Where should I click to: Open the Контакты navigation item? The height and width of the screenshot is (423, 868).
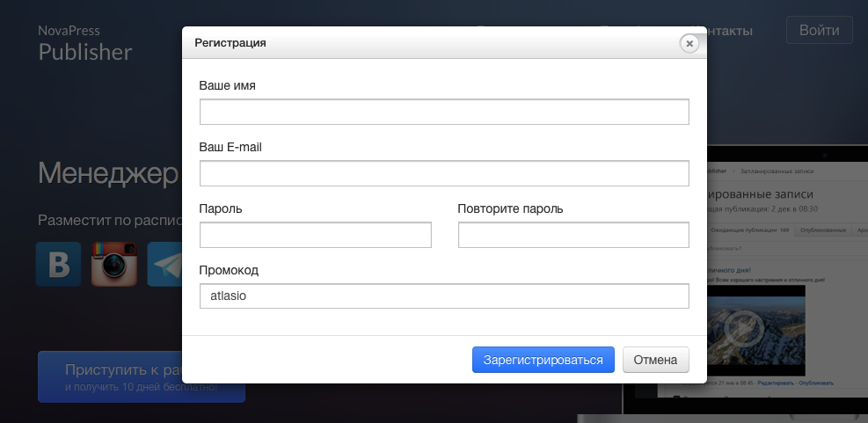pos(726,31)
